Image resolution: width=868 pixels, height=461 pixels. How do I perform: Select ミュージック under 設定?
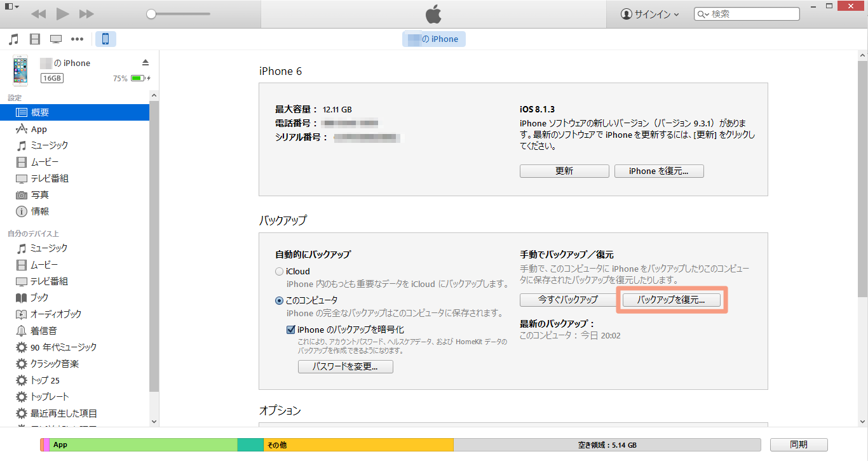pos(74,145)
